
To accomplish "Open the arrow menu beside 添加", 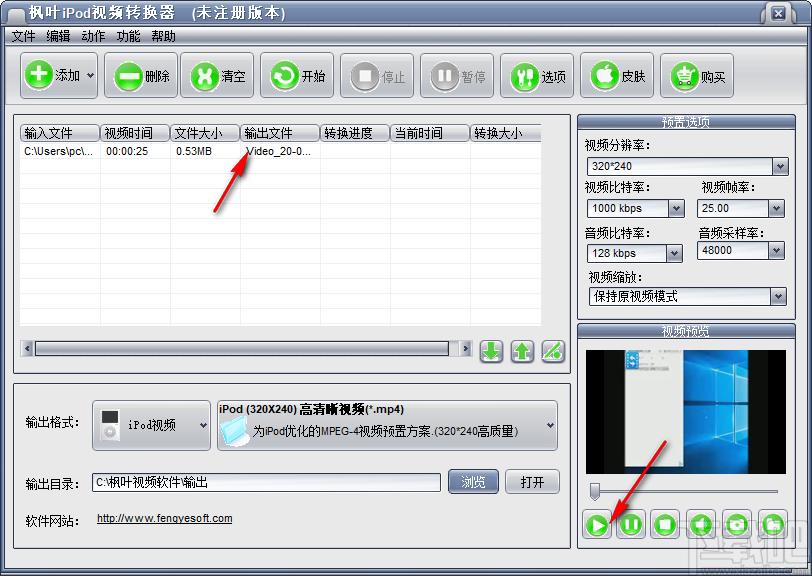I will click(x=91, y=76).
